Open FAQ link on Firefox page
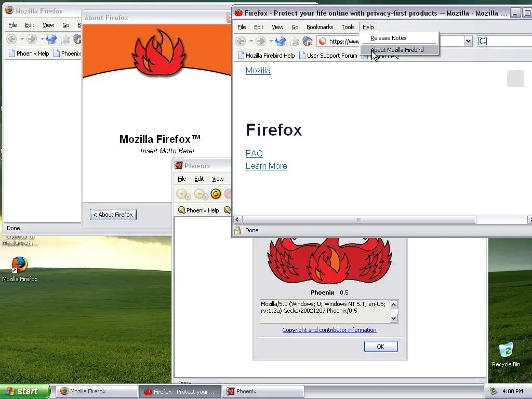 tap(254, 153)
